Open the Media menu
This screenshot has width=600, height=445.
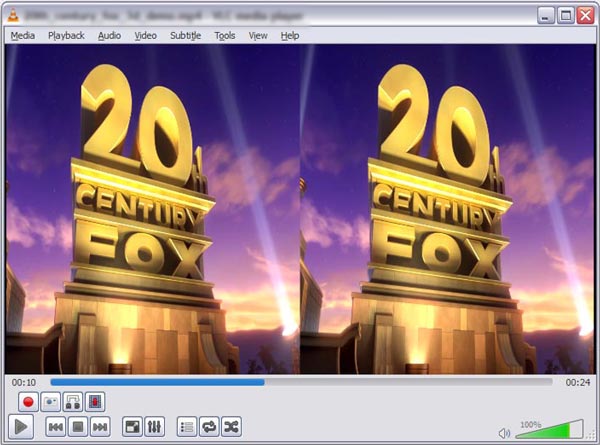[x=23, y=36]
